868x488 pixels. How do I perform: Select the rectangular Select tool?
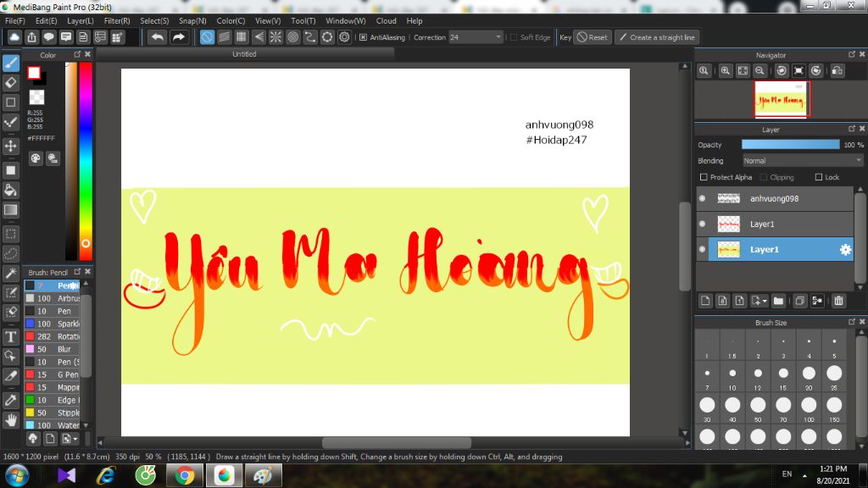click(11, 234)
